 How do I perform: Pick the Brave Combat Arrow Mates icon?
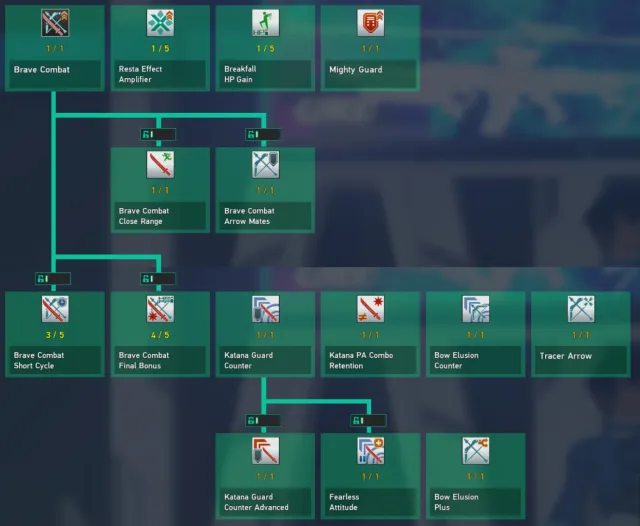(x=265, y=165)
